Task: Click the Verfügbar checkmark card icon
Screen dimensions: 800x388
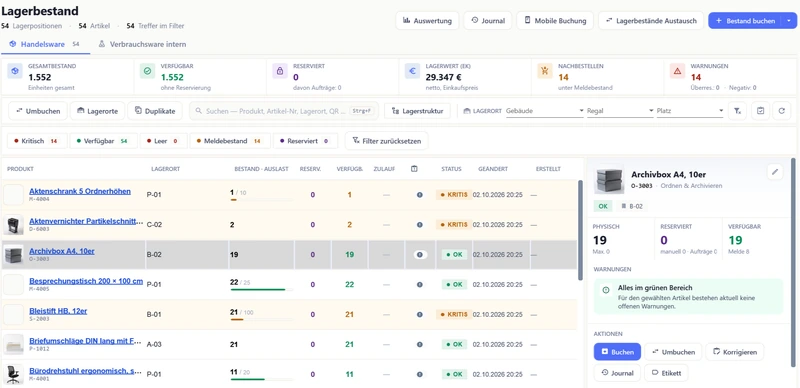Action: (147, 71)
